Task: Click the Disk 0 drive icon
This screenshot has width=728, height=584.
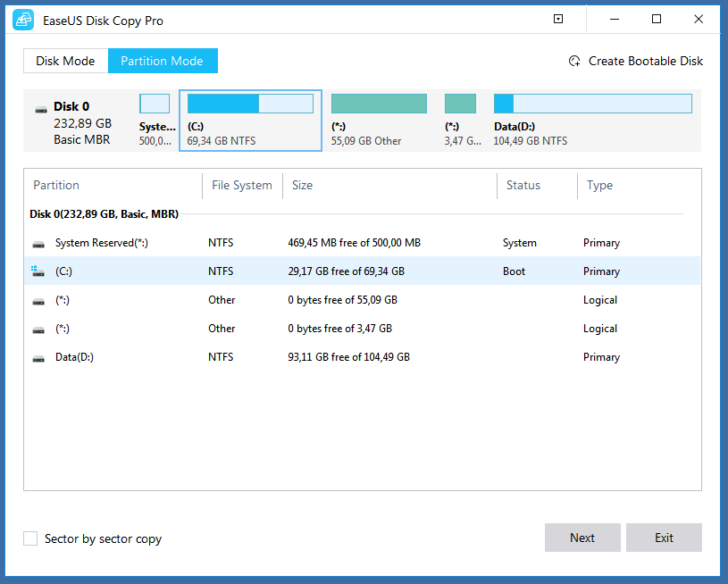Action: tap(41, 109)
